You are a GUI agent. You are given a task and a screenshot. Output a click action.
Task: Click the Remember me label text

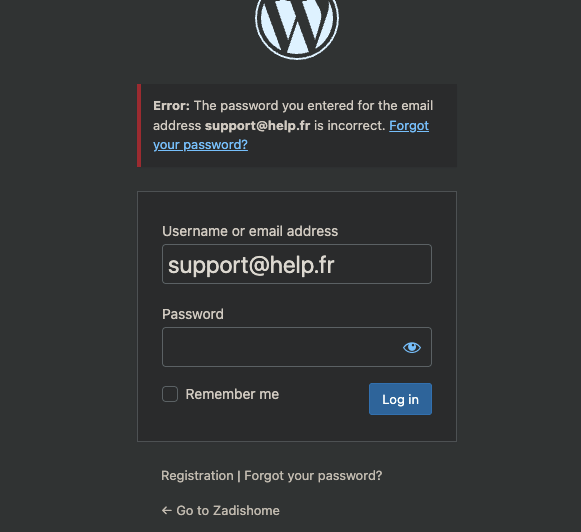point(232,394)
